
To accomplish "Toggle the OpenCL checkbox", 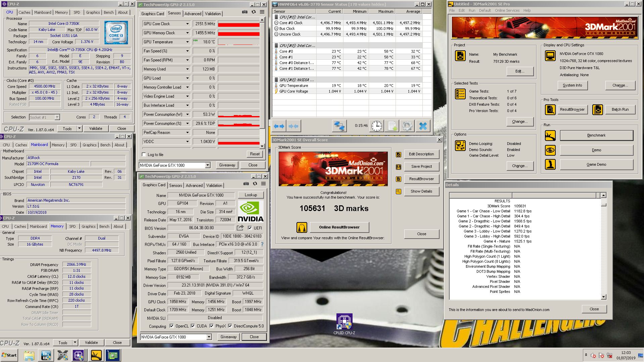I will [x=171, y=326].
